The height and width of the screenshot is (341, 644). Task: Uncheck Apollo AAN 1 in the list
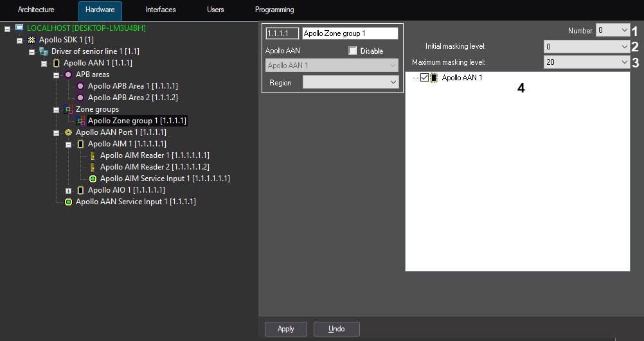[x=425, y=77]
